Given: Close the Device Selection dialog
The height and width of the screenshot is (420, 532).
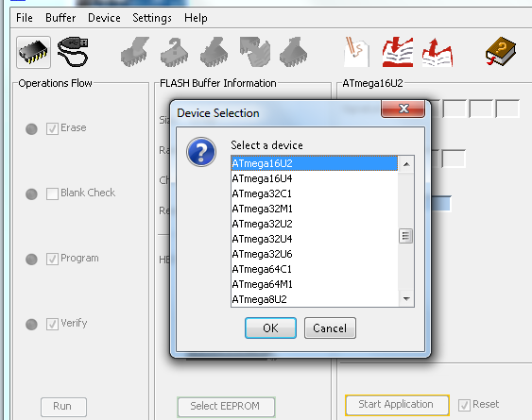Looking at the screenshot, I should click(x=403, y=109).
